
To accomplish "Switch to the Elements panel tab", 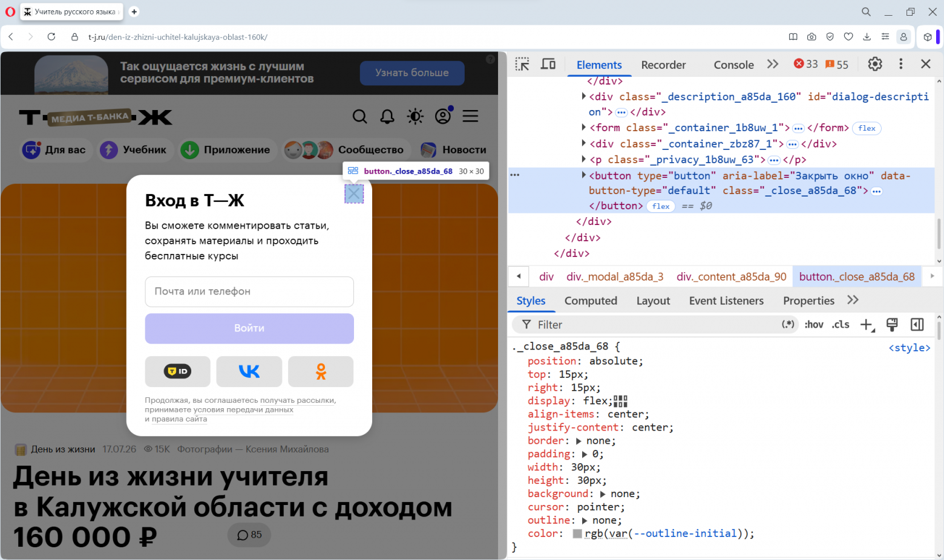I will coord(599,65).
